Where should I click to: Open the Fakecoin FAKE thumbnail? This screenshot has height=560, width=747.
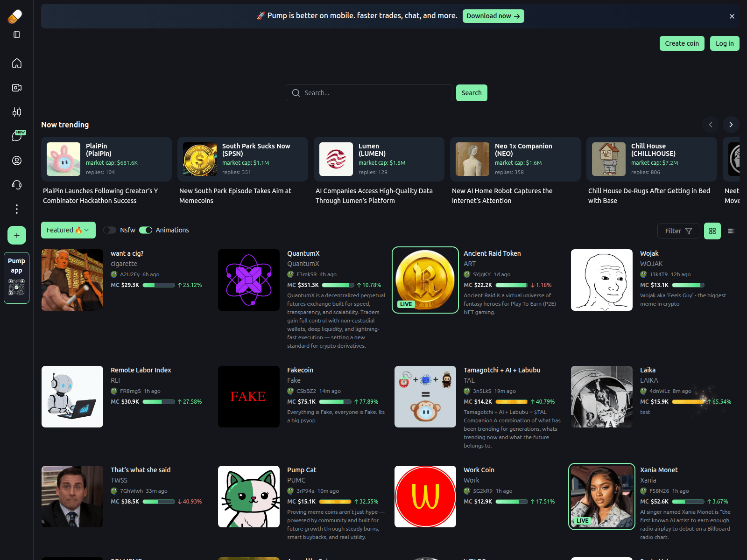click(249, 397)
